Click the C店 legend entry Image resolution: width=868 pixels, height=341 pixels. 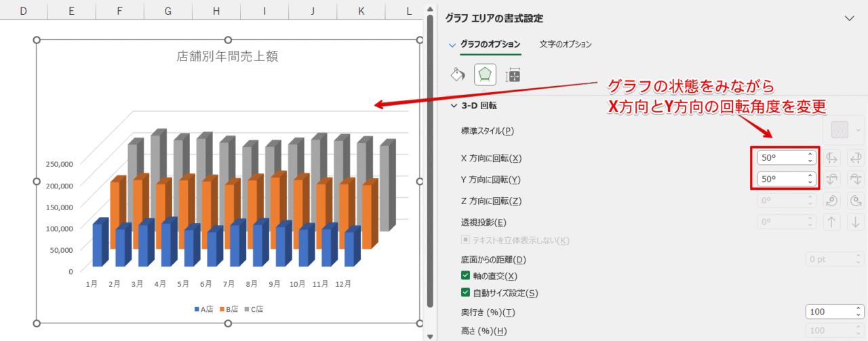coord(254,309)
